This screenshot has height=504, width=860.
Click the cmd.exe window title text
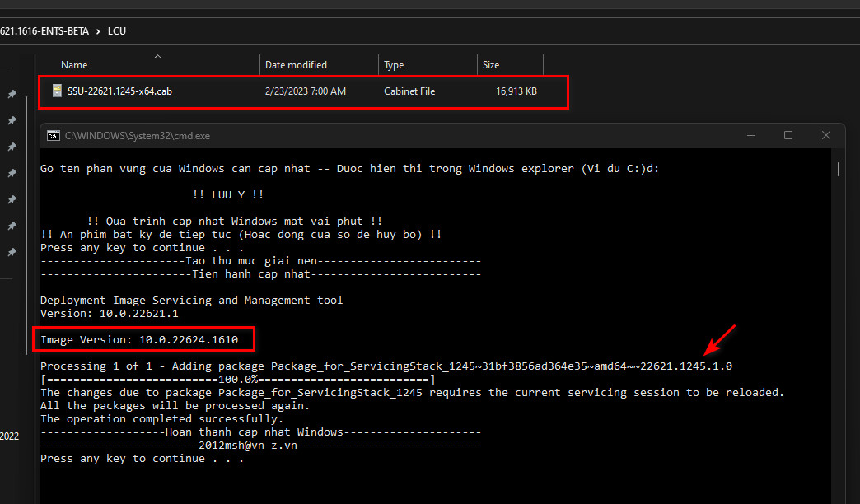coord(137,135)
